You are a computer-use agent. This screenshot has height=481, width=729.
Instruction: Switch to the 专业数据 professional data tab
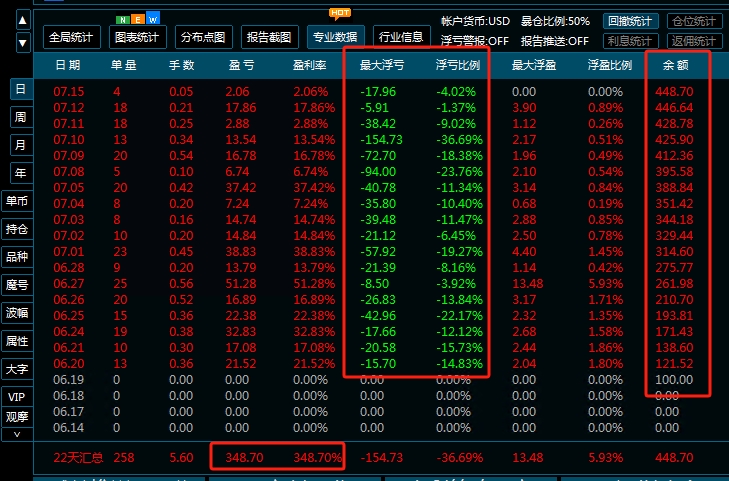[x=336, y=37]
